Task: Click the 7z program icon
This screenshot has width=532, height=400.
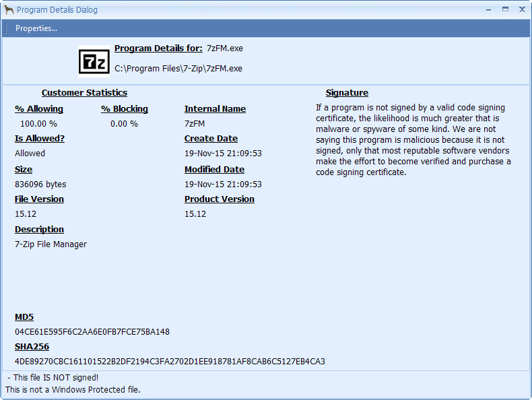Action: pyautogui.click(x=94, y=61)
